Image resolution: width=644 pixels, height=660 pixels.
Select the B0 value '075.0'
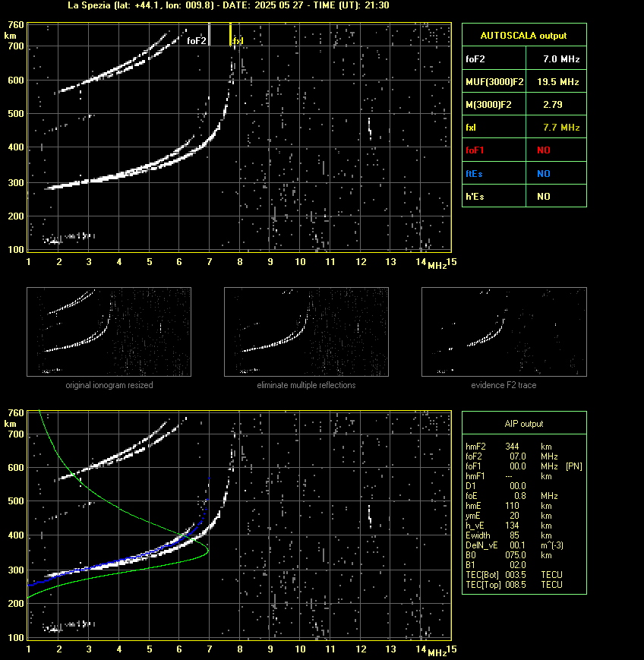pyautogui.click(x=516, y=555)
